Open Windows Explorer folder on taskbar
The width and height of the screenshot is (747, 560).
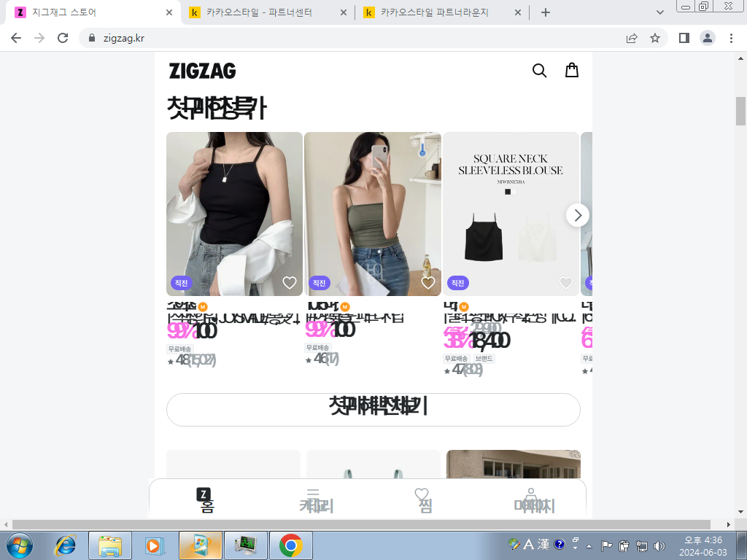[110, 545]
